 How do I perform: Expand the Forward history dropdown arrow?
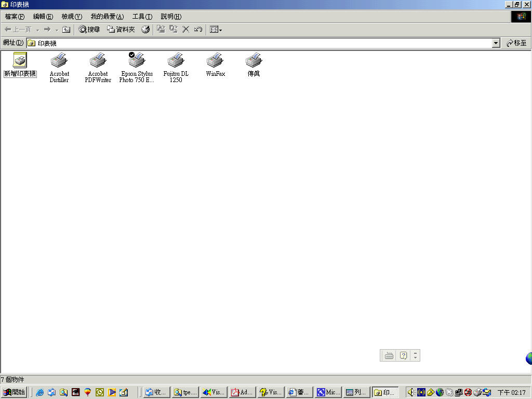click(57, 30)
